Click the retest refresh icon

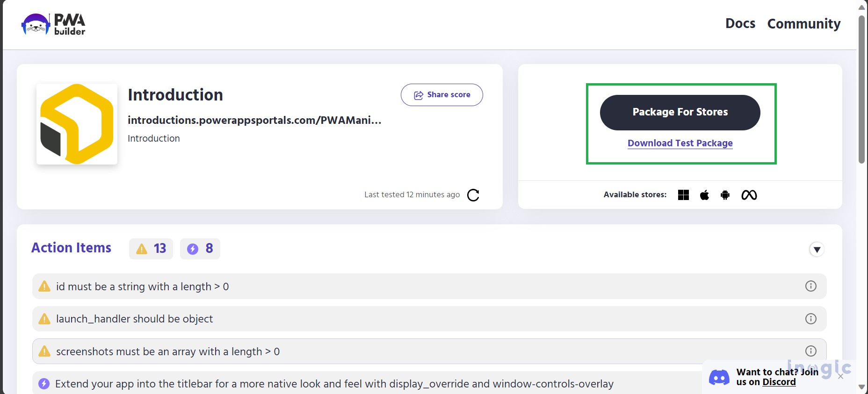tap(473, 195)
